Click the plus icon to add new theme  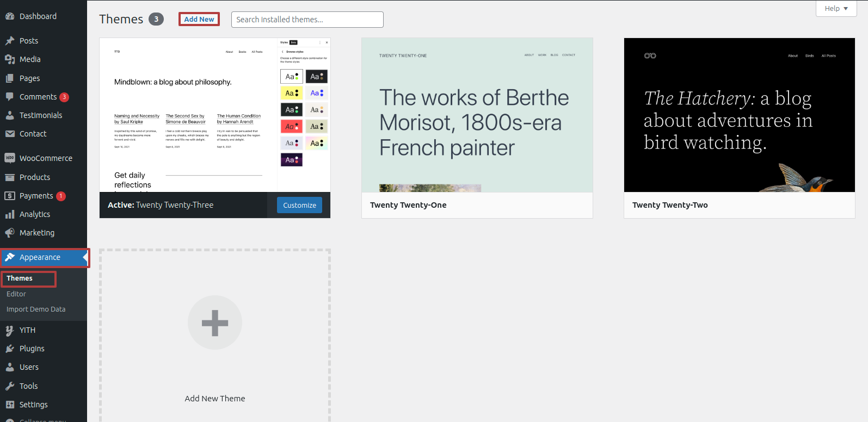click(215, 322)
